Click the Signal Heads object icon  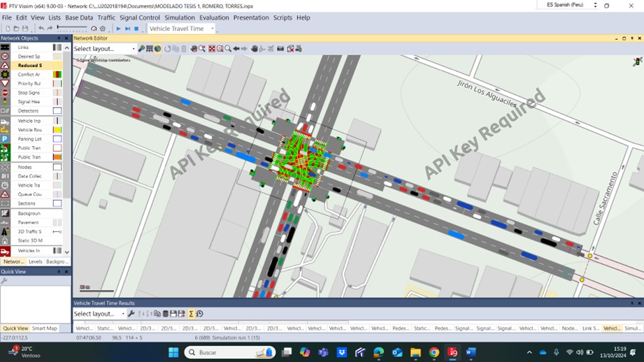5,101
